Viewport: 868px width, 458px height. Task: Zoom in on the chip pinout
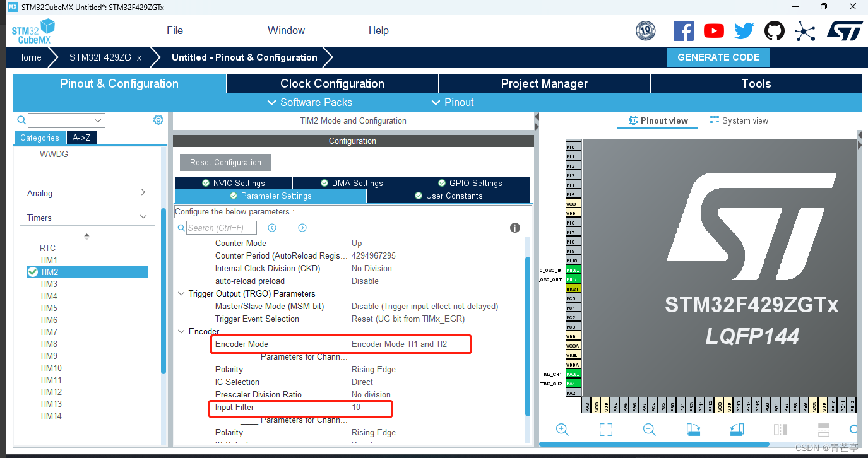coord(562,430)
